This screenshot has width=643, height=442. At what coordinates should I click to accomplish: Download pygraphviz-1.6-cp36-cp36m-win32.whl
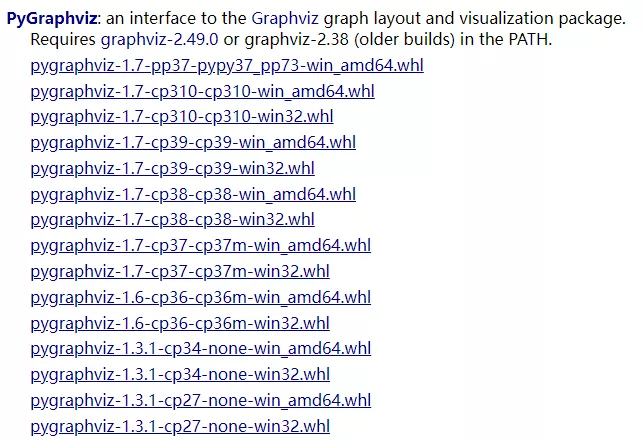point(180,323)
